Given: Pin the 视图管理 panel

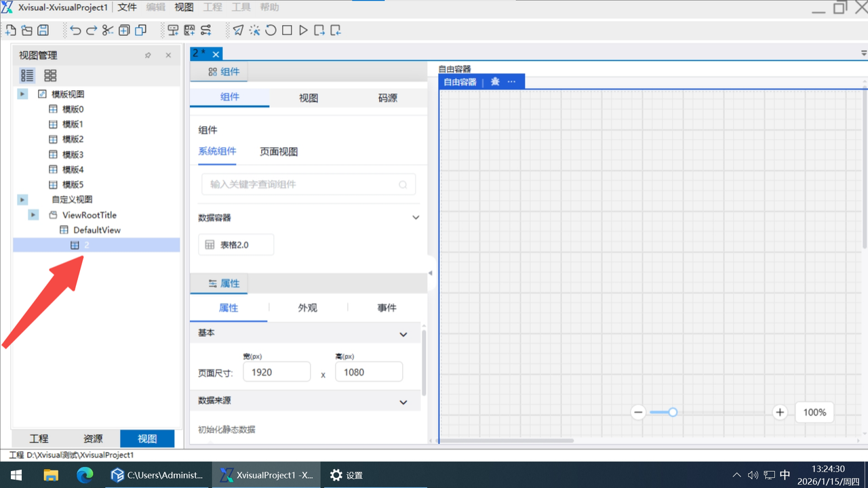Looking at the screenshot, I should pyautogui.click(x=148, y=56).
